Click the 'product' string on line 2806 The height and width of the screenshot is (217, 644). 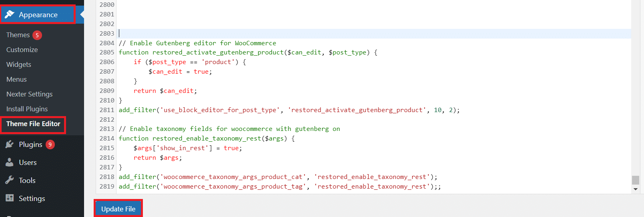(218, 62)
